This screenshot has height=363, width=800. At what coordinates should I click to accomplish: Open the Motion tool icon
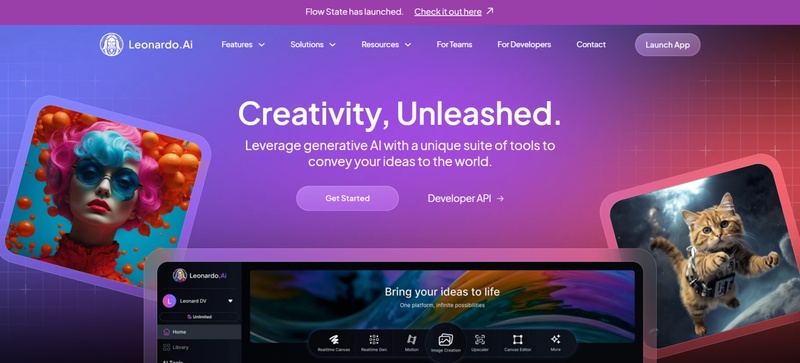coord(411,340)
